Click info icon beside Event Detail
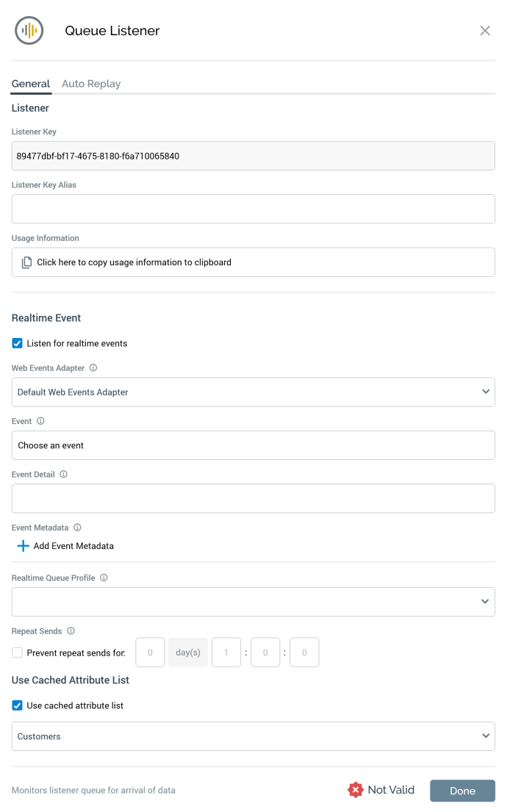507x812 pixels. coord(63,475)
